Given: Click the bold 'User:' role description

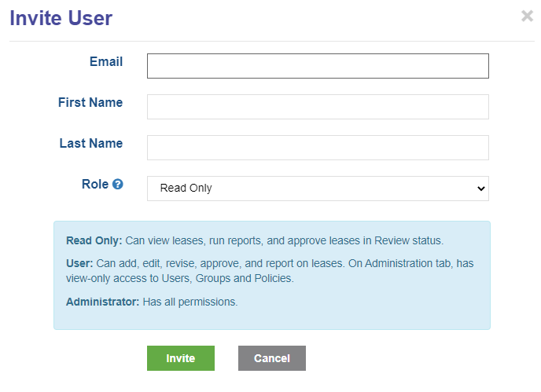Looking at the screenshot, I should click(x=79, y=263).
